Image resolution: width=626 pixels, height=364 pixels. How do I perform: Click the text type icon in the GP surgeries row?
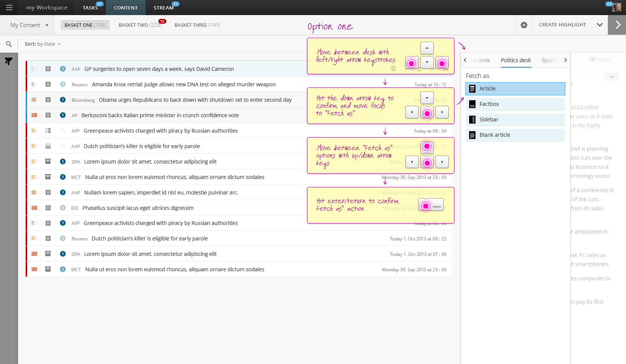tap(48, 69)
